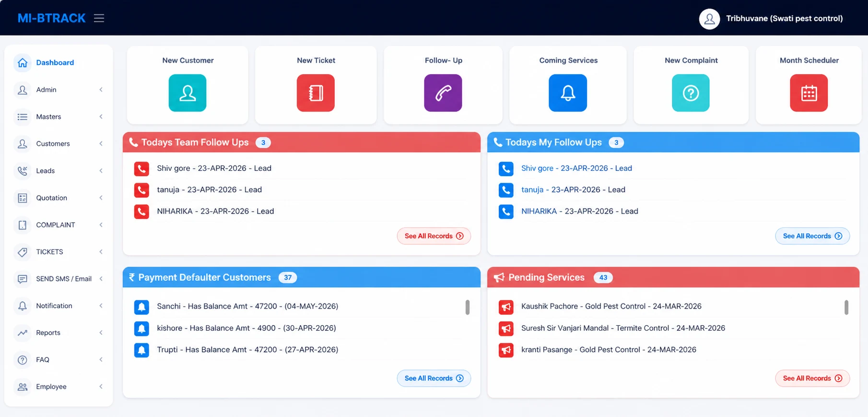Screen dimensions: 868x417
Task: Click the TICKETS tag icon in sidebar
Action: coord(23,251)
